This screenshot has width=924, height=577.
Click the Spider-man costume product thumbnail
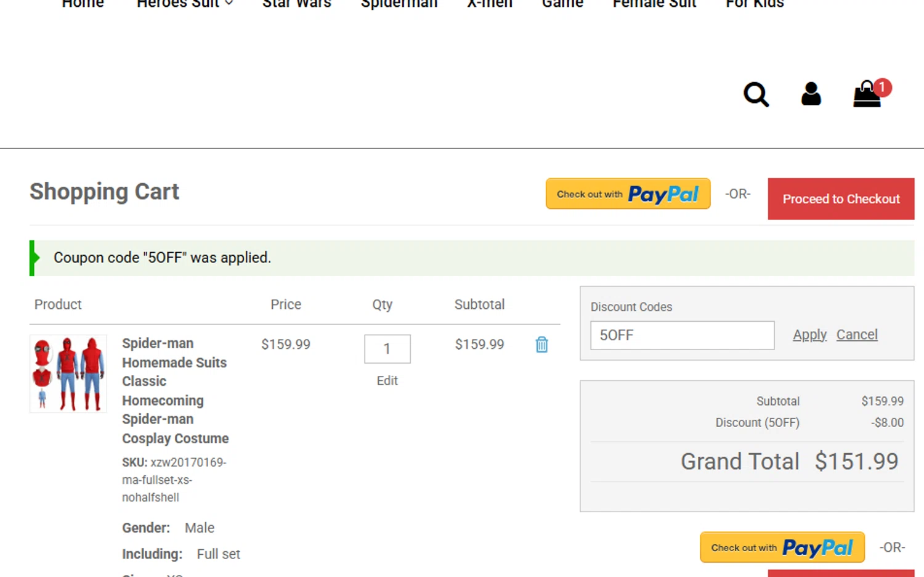tap(68, 374)
